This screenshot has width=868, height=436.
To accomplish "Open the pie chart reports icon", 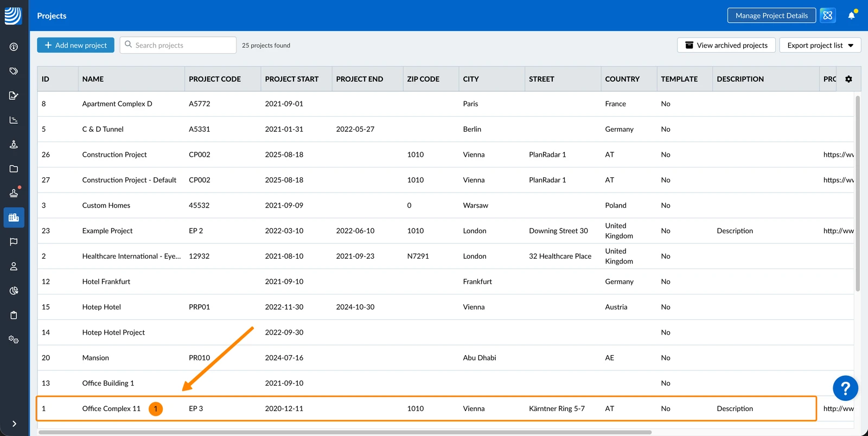I will click(14, 291).
